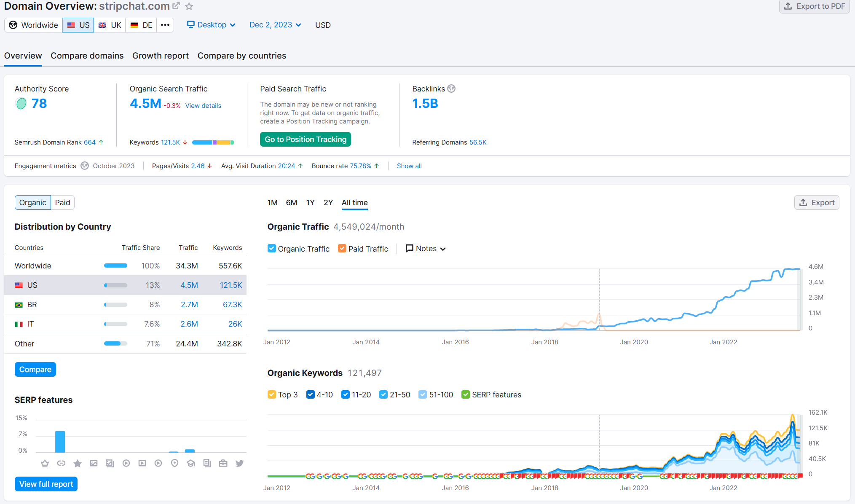Select the Sitelinks chain icon
The width and height of the screenshot is (855, 504).
(61, 464)
